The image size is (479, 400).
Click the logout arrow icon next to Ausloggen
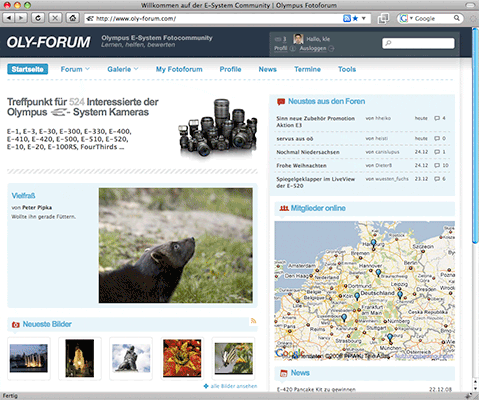click(331, 49)
